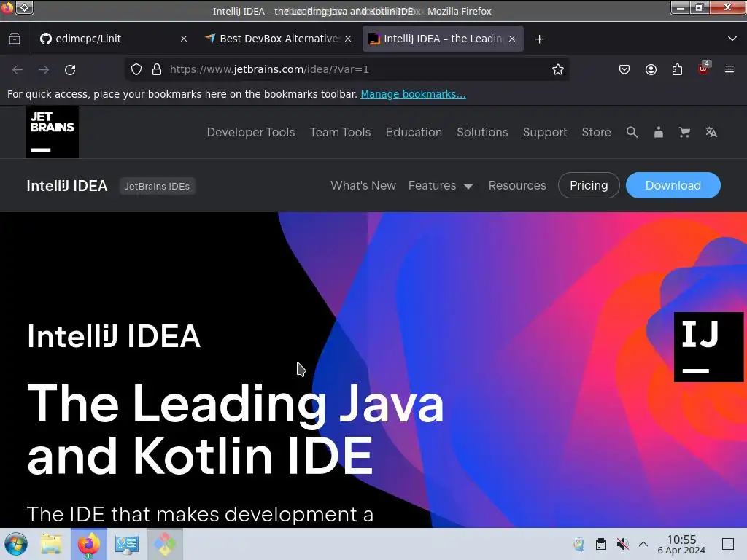Switch to edimcpc/Linit tab
This screenshot has height=560, width=747.
pyautogui.click(x=113, y=39)
